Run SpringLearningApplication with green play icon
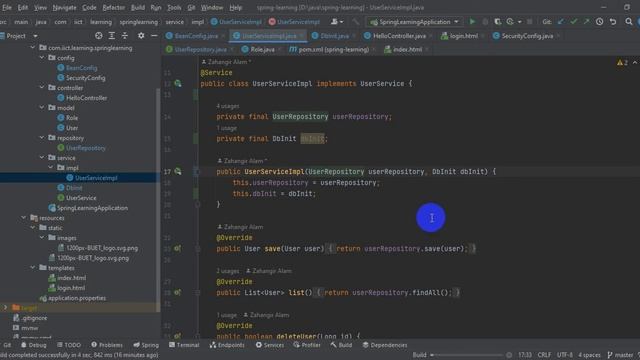The height and width of the screenshot is (360, 640). [x=472, y=22]
